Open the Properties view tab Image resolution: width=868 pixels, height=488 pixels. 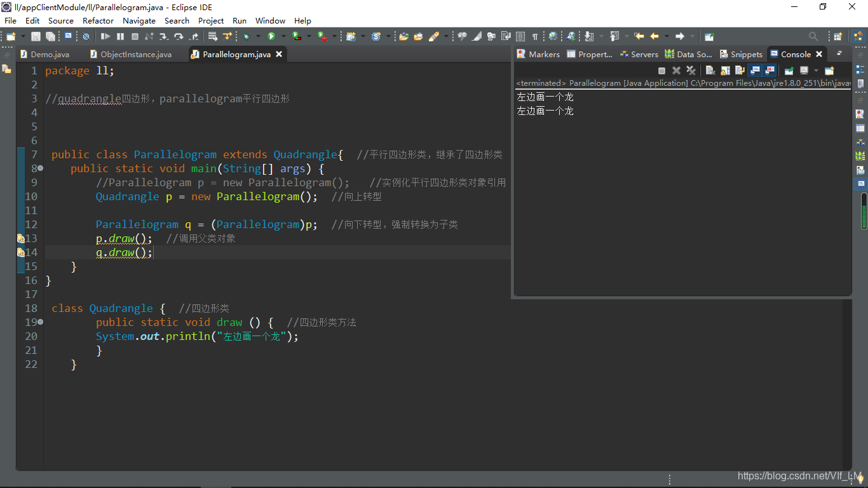pos(590,54)
